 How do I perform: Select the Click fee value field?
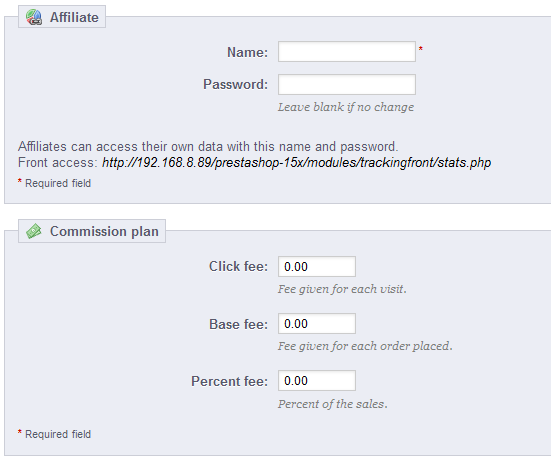tap(317, 266)
